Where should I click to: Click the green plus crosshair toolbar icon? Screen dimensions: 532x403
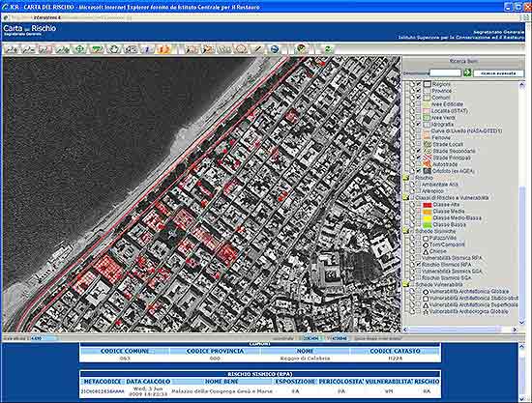79,49
